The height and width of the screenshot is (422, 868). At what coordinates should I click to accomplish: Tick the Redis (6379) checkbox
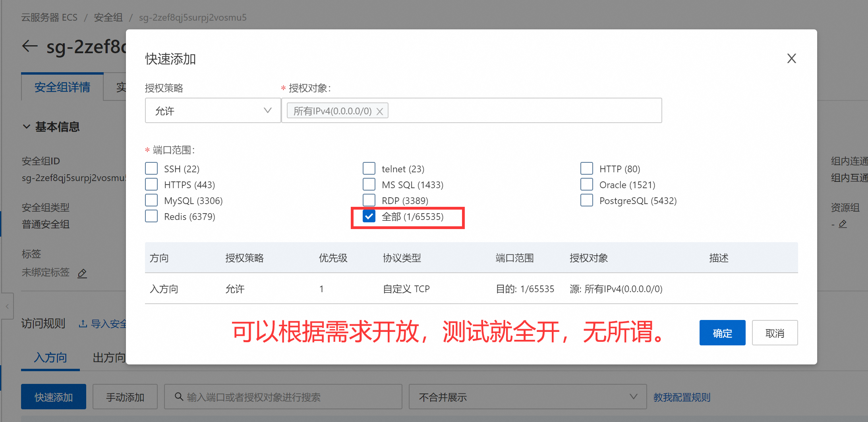(151, 216)
